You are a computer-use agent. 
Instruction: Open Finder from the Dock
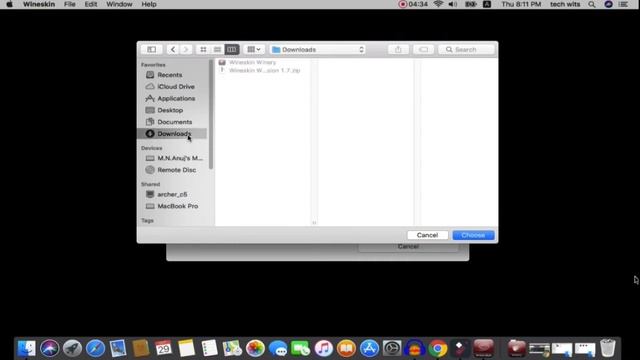pyautogui.click(x=27, y=349)
